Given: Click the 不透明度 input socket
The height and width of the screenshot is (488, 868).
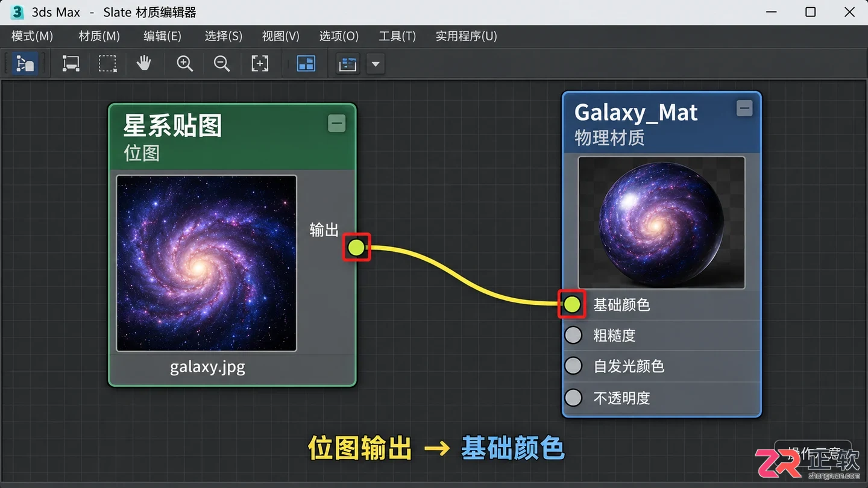Looking at the screenshot, I should coord(573,398).
